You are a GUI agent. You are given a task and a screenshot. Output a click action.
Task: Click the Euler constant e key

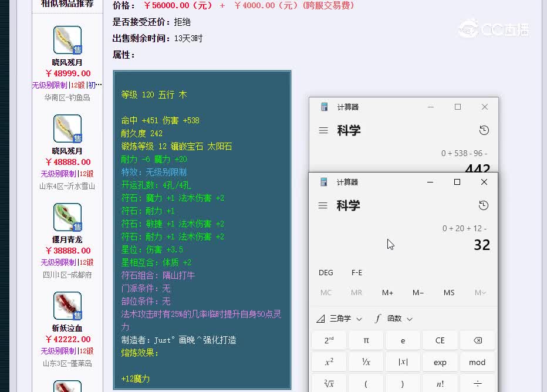tap(403, 340)
